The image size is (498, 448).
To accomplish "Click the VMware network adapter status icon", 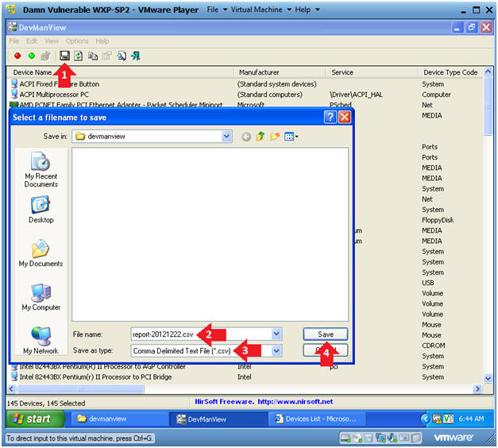I will coord(380,438).
